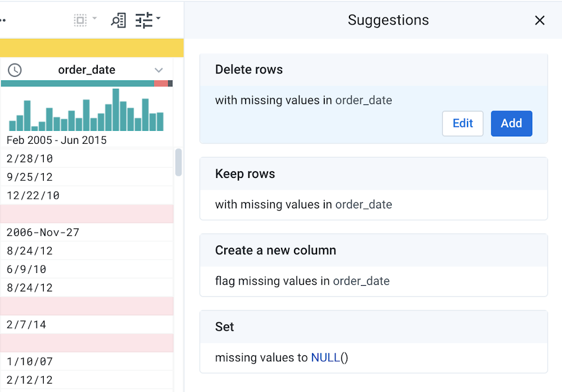This screenshot has width=562, height=392.
Task: Click the 'with missing values in order_date' text under Keep rows
Action: coord(303,204)
